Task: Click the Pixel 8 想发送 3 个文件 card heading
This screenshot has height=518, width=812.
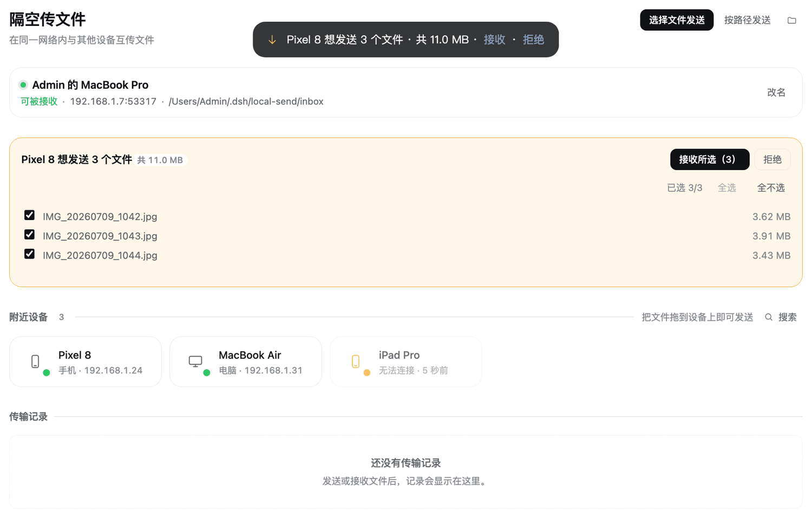Action: [77, 159]
